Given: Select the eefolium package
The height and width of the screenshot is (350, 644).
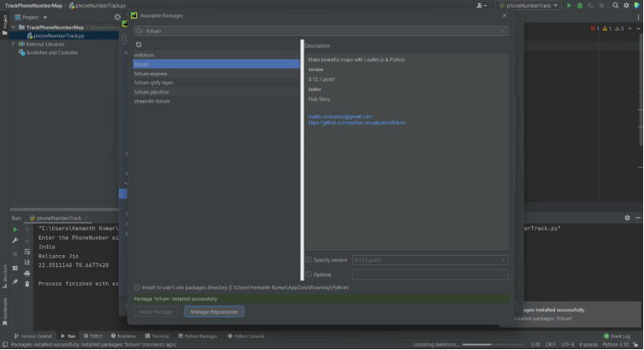Looking at the screenshot, I should [216, 55].
